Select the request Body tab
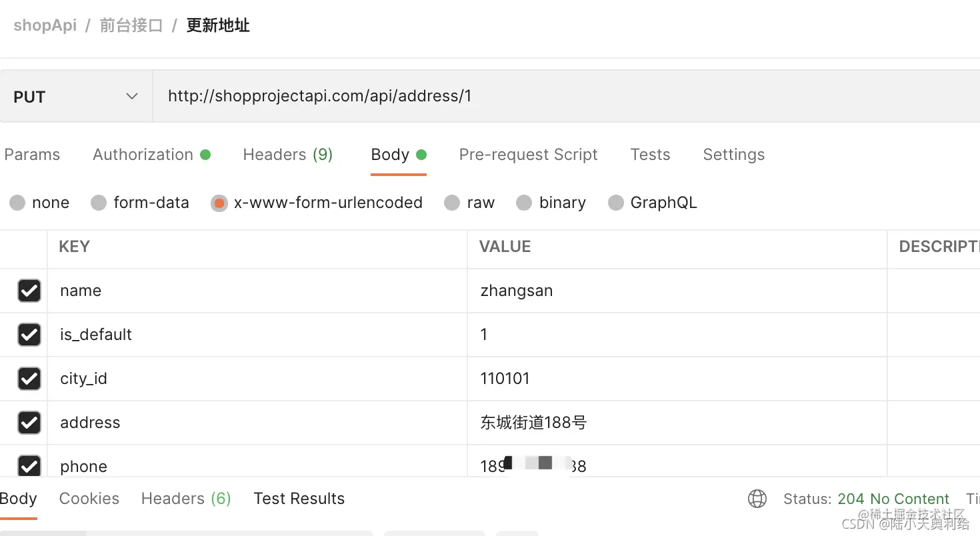Screen dimensions: 980x536 [398, 155]
